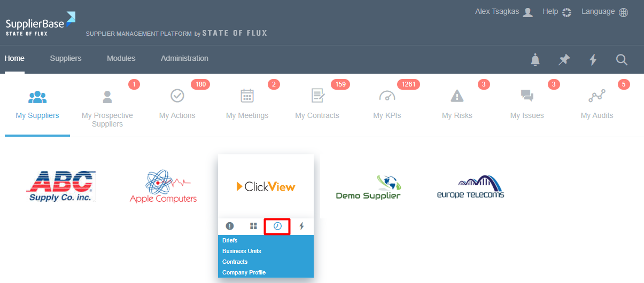Image resolution: width=644 pixels, height=283 pixels.
Task: Click the Business Units link
Action: tap(242, 251)
